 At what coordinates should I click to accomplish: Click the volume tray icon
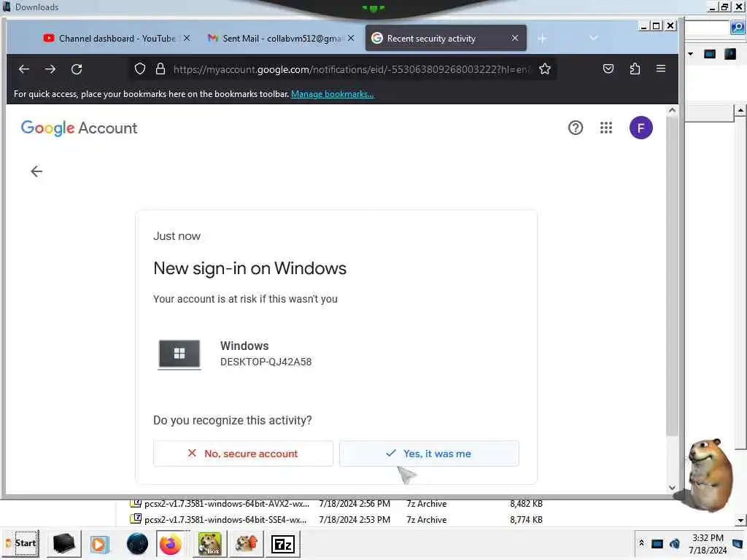click(675, 543)
